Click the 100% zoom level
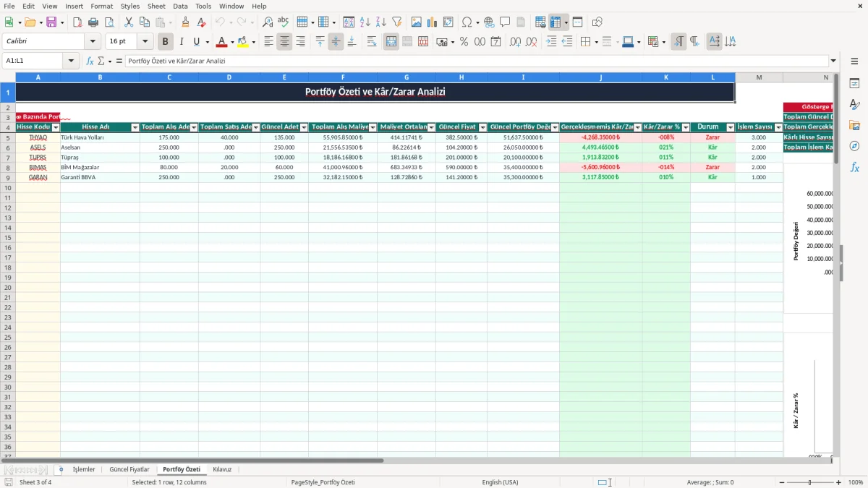Screen dimensions: 868x488 [856, 482]
